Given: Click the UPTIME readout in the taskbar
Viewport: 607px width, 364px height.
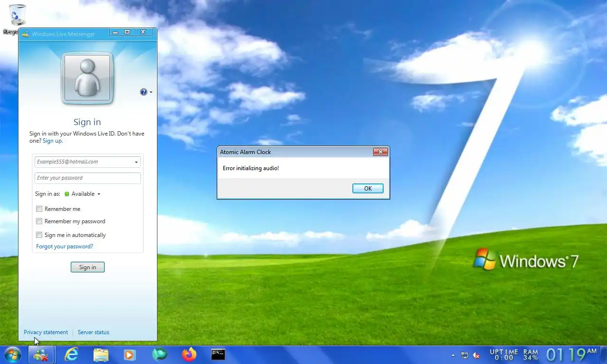Looking at the screenshot, I should point(504,355).
